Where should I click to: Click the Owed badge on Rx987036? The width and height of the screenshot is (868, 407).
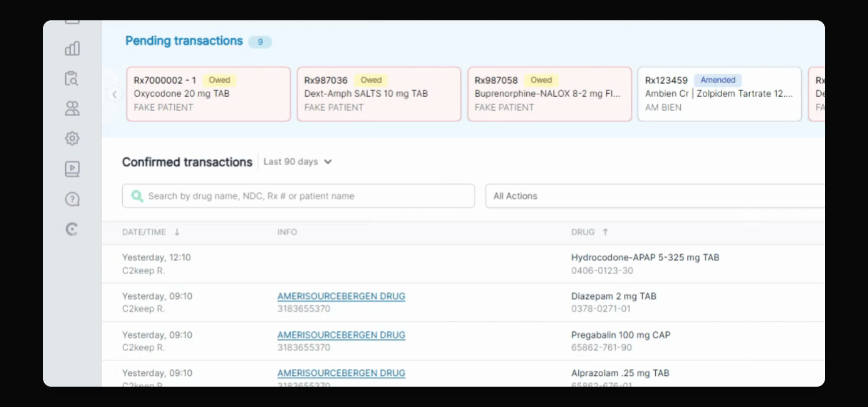(371, 80)
